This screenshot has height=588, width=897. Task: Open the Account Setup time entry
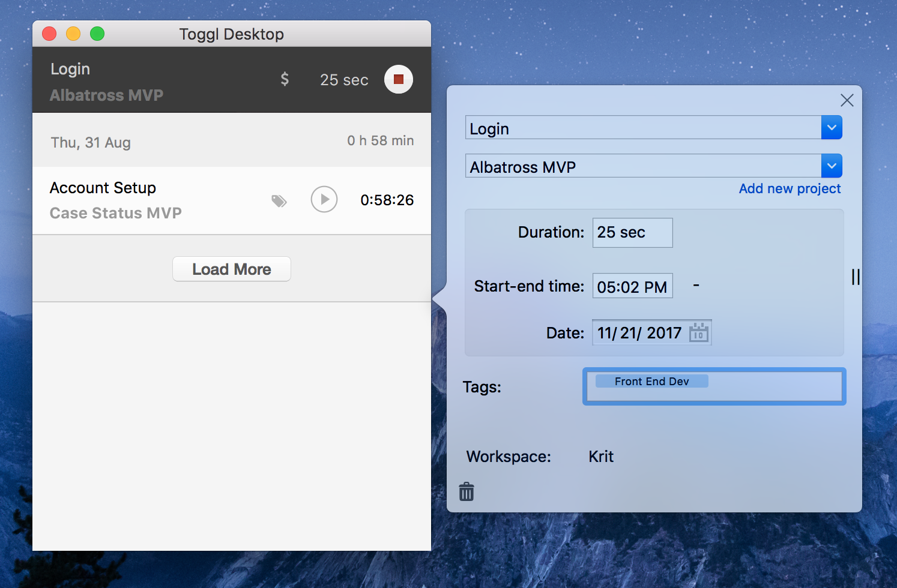232,200
